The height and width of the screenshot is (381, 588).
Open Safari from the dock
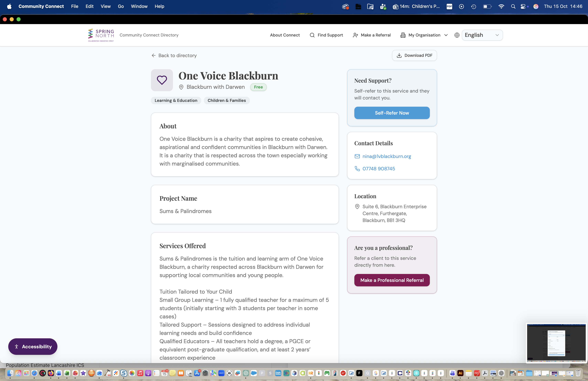34,373
